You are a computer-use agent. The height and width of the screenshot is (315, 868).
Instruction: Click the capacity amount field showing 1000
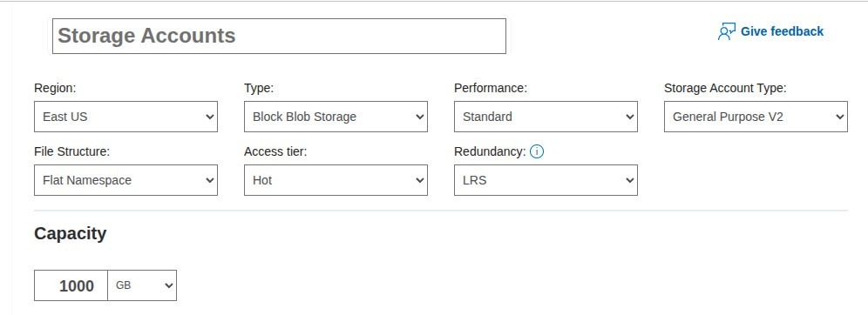click(x=71, y=285)
